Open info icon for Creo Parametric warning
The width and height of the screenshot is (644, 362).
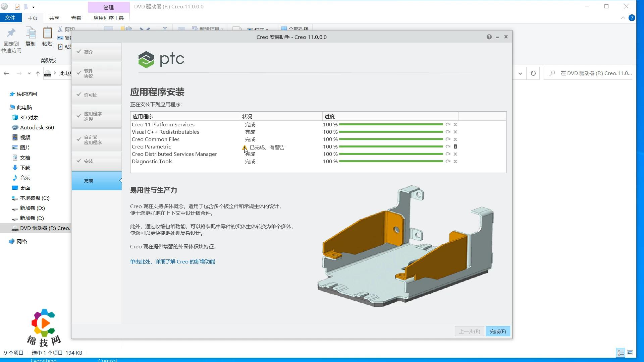point(455,146)
